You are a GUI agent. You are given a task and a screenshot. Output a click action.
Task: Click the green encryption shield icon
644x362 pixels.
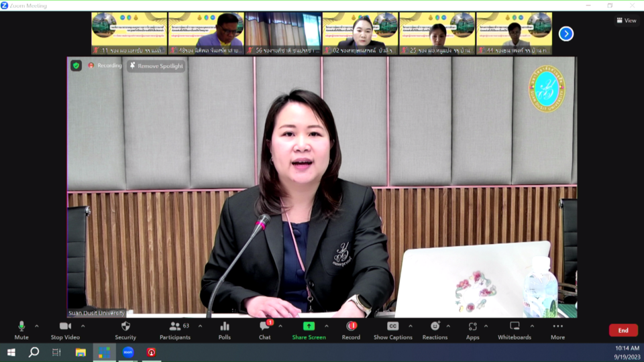point(76,66)
